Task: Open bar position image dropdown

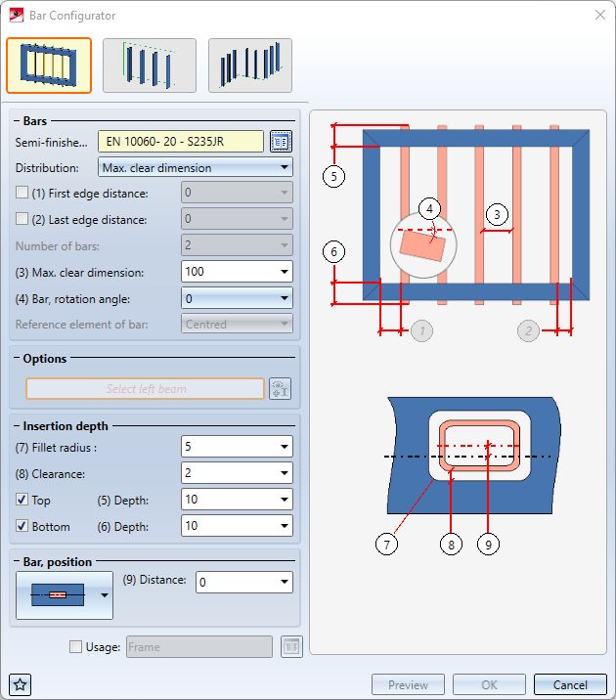Action: (105, 595)
